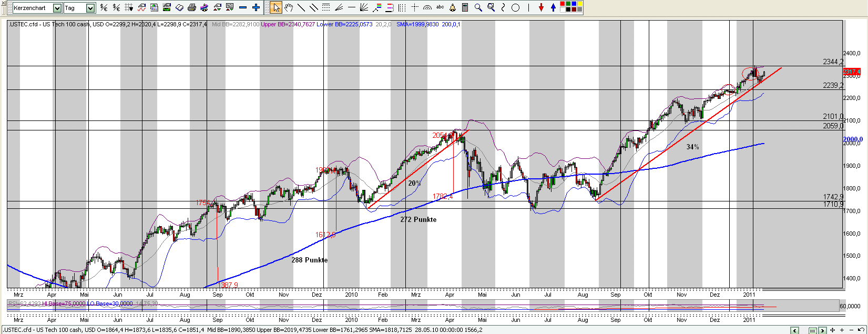Pick the yellow color swatch
This screenshot has width=868, height=334.
click(580, 4)
